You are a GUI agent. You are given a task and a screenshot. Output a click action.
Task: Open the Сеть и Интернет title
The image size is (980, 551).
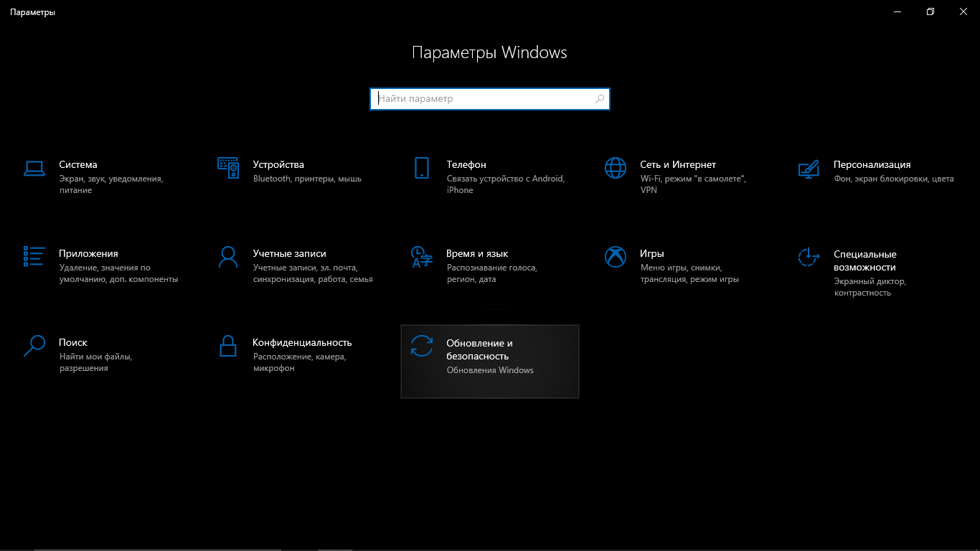pos(678,164)
